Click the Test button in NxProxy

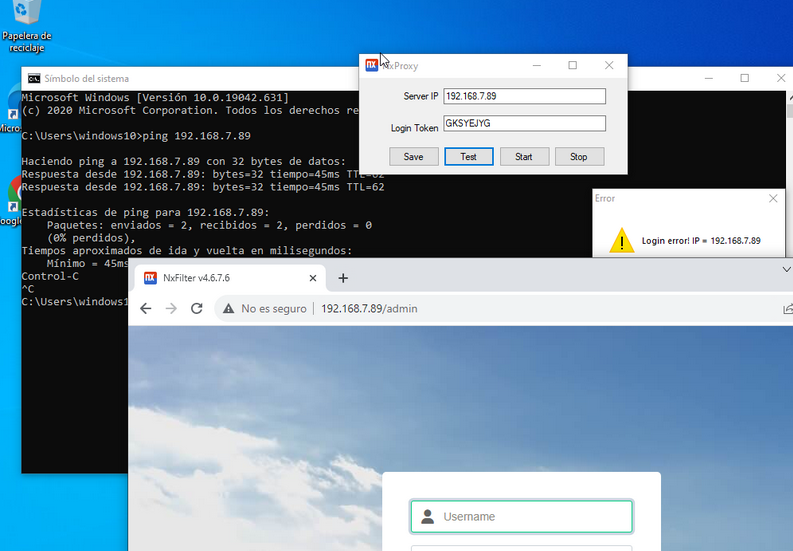click(x=468, y=157)
